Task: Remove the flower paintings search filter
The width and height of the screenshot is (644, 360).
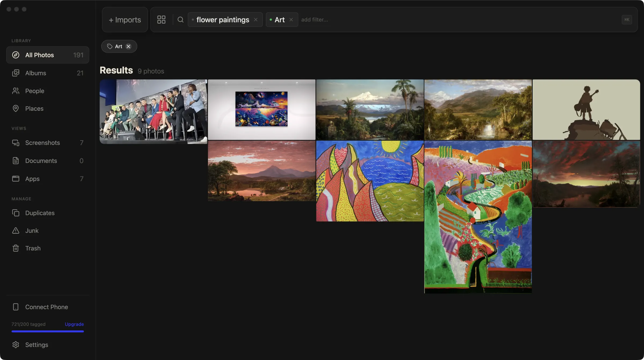Action: [256, 20]
